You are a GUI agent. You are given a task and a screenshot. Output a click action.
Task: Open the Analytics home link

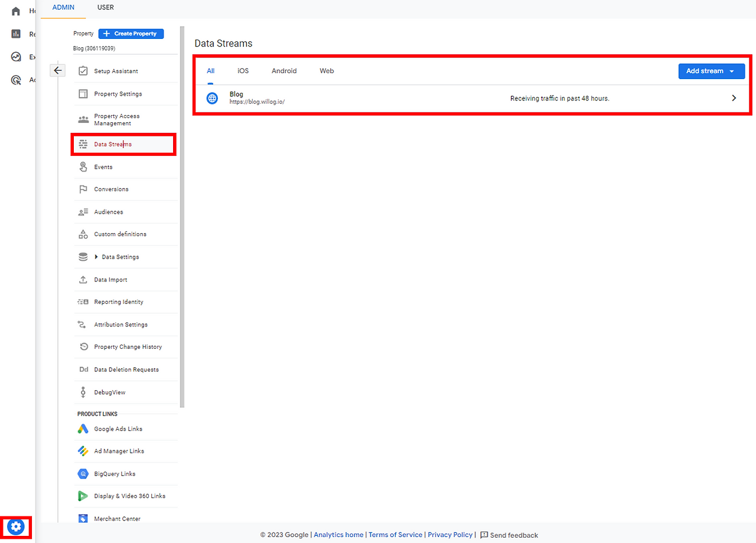pos(338,535)
